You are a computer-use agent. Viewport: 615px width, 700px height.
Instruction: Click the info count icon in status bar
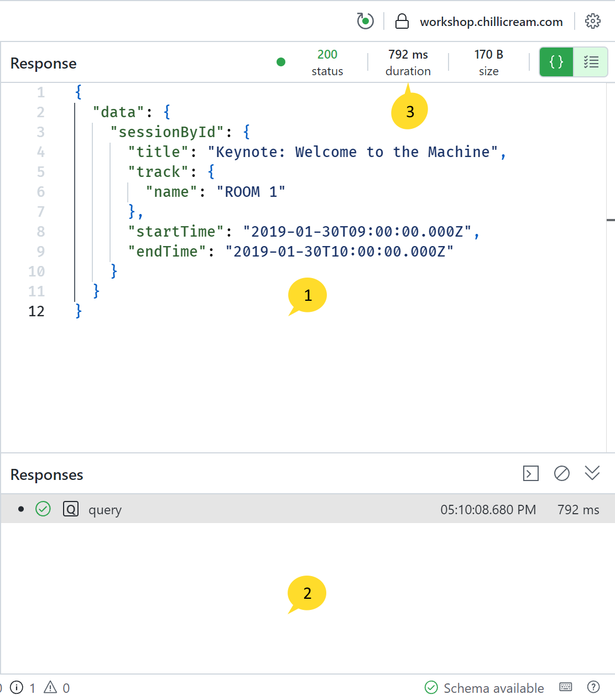click(17, 687)
